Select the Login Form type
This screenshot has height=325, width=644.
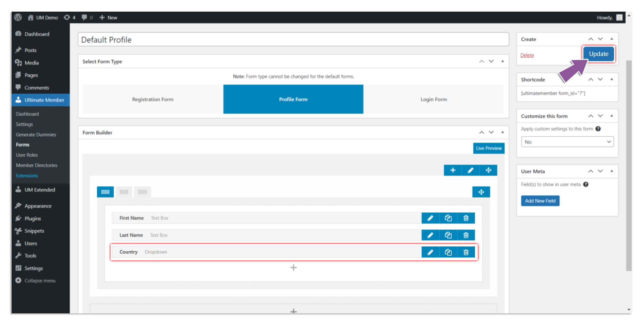click(434, 99)
